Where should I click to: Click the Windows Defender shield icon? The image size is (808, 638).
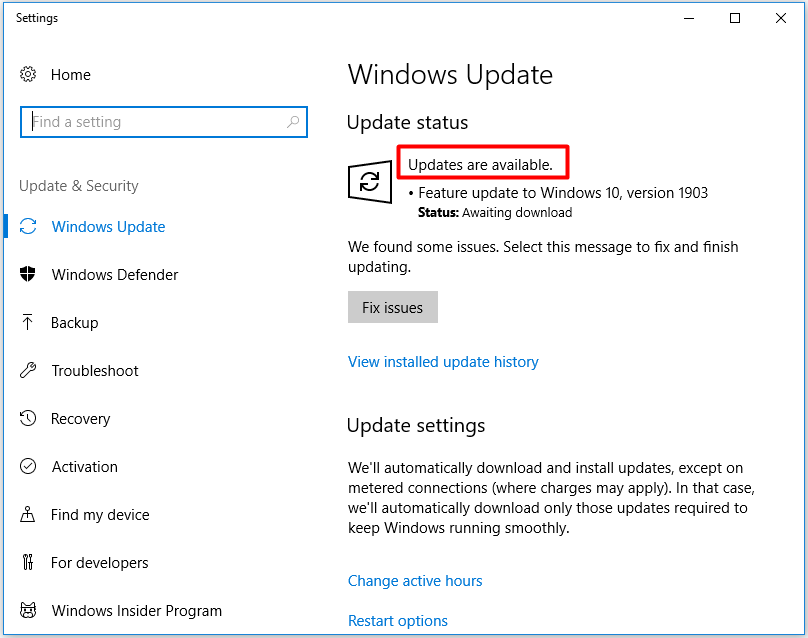point(28,274)
